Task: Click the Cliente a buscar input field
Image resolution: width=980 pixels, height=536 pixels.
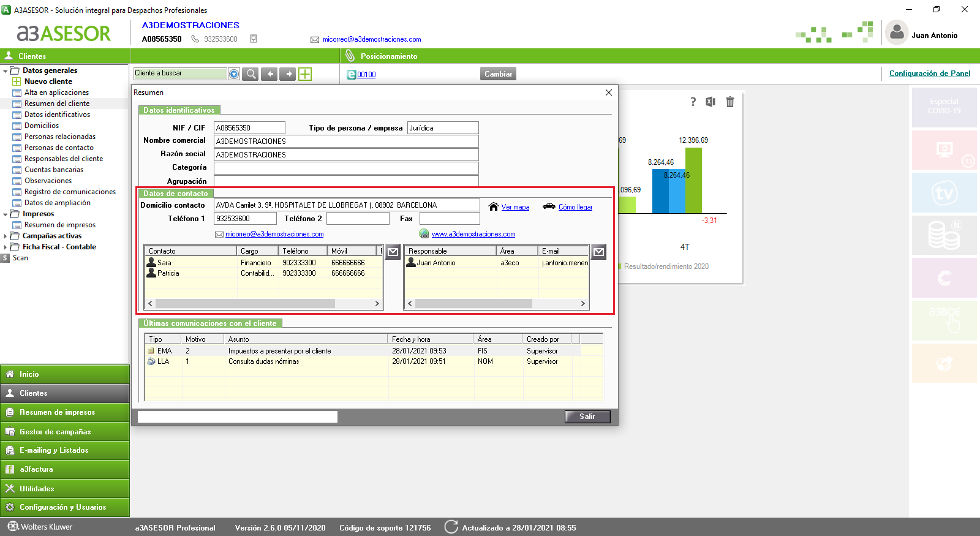Action: (x=180, y=74)
